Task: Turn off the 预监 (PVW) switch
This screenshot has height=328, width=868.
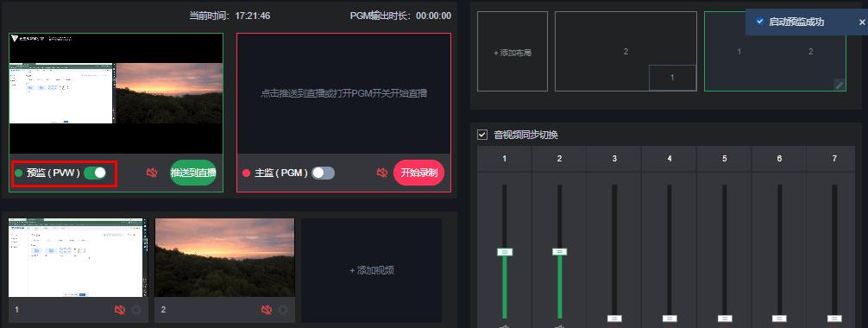Action: [95, 173]
